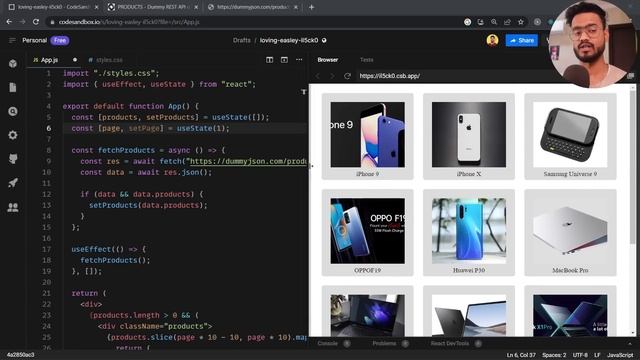
Task: Click the editor split view icon
Action: (269, 60)
